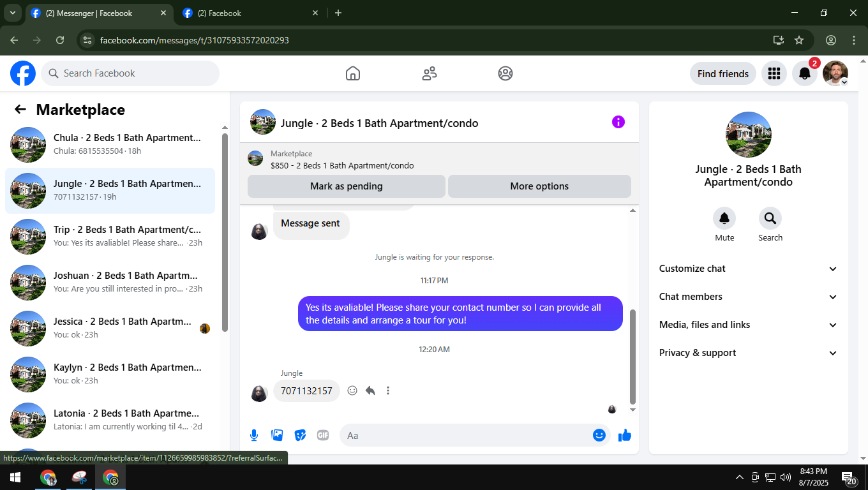Screen dimensions: 868x490
Task: Expand Chat members section
Action: coord(749,297)
